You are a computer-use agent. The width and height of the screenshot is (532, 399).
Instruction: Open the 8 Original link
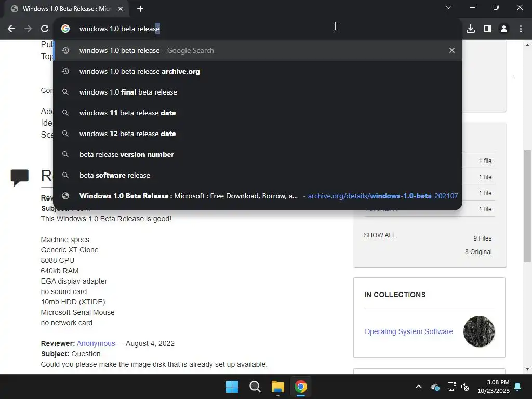pos(478,252)
